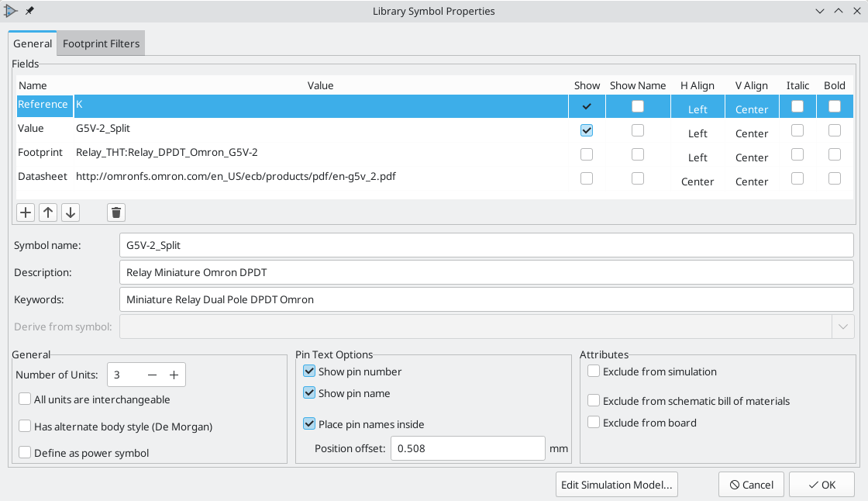868x501 pixels.
Task: Click the move field up arrow icon
Action: (48, 212)
